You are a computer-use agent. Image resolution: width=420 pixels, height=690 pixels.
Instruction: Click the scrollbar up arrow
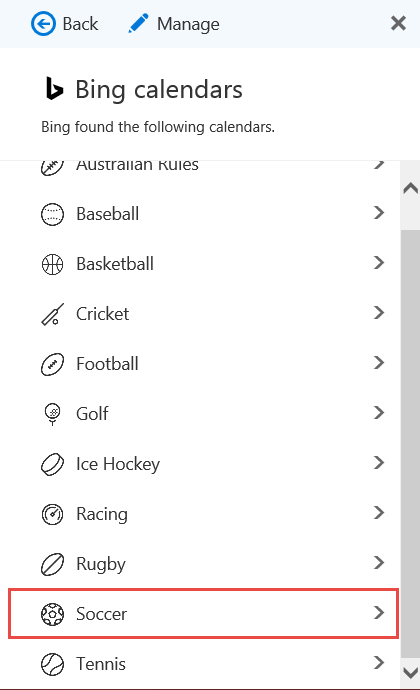click(x=410, y=188)
